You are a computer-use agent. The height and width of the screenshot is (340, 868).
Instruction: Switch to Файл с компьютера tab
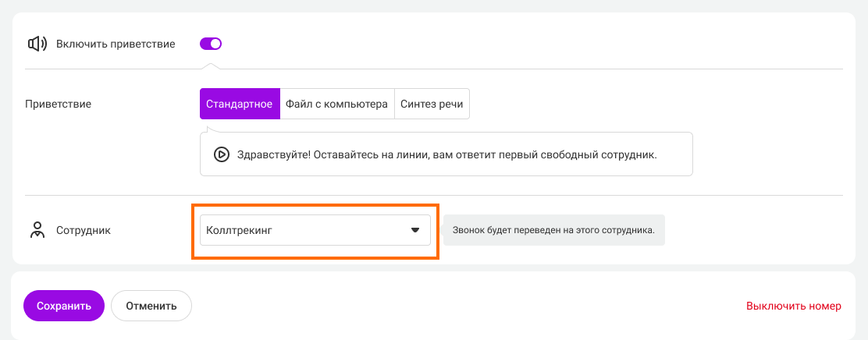[336, 104]
